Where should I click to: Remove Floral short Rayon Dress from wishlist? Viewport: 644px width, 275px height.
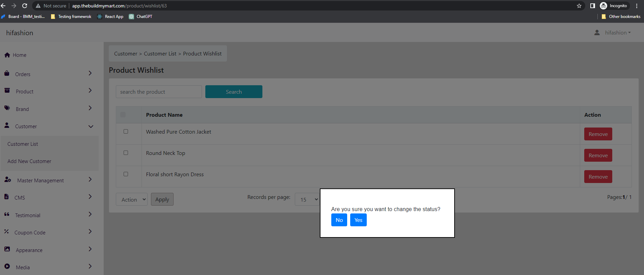pyautogui.click(x=598, y=177)
